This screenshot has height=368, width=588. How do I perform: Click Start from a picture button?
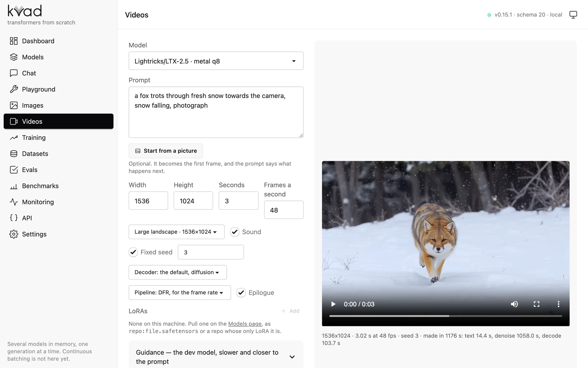tap(166, 151)
